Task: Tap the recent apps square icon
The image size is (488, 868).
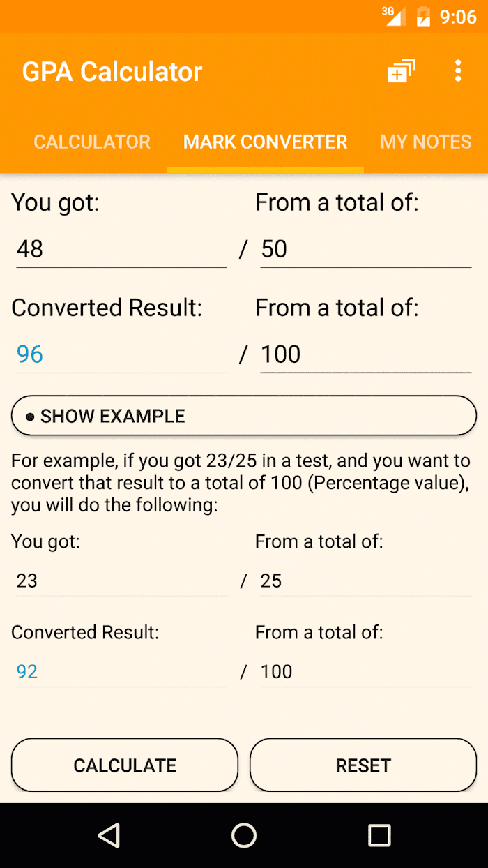Action: 379,835
